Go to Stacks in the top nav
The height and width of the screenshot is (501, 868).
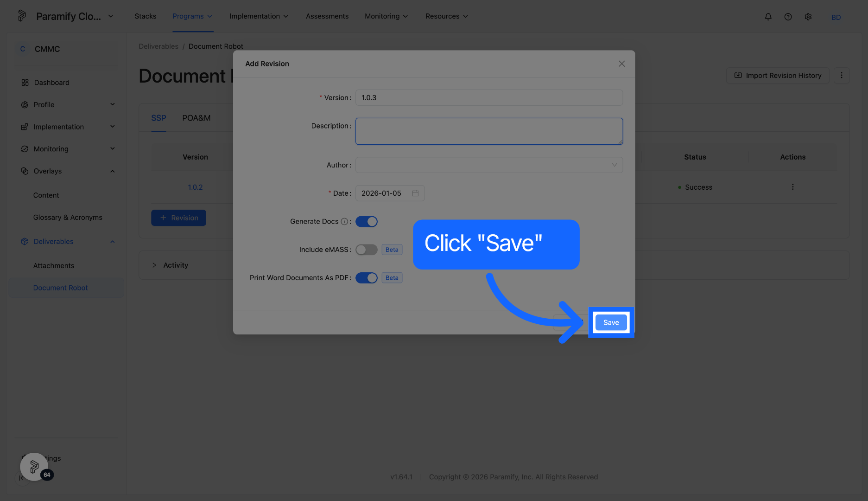click(x=146, y=16)
